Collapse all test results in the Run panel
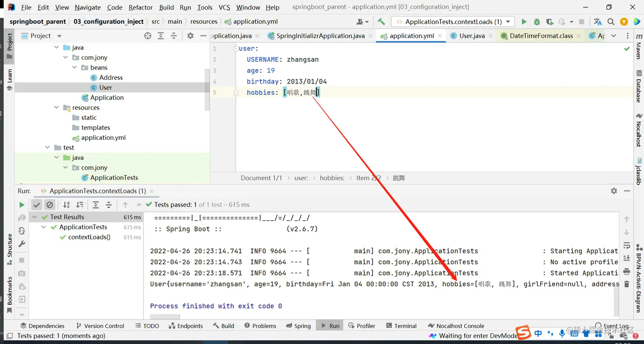Image resolution: width=644 pixels, height=344 pixels. pyautogui.click(x=109, y=205)
